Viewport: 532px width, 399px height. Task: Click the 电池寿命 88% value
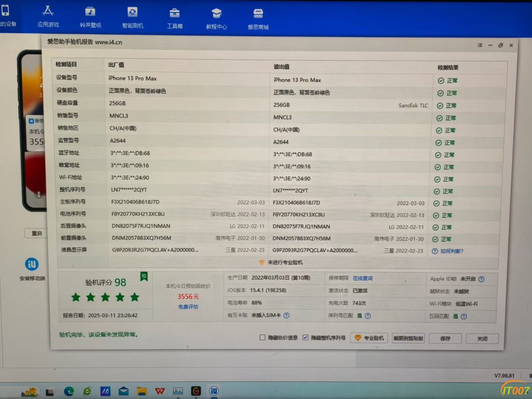tap(256, 303)
